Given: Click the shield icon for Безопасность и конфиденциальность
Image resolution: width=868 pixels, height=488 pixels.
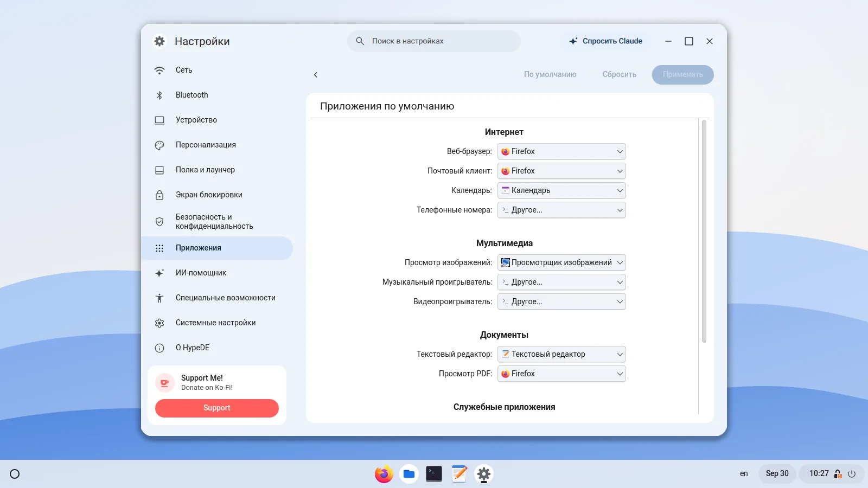Looking at the screenshot, I should [x=159, y=221].
